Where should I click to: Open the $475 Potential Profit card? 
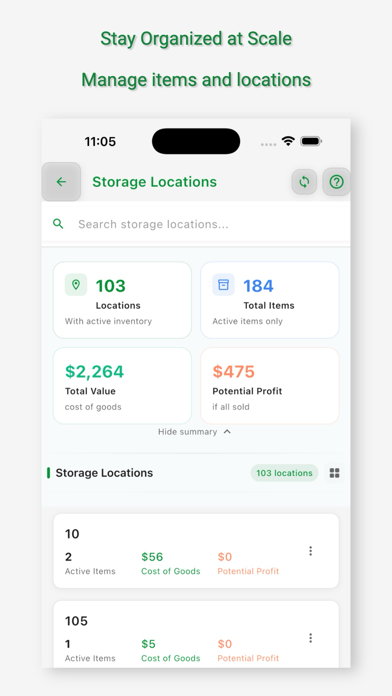(270, 386)
